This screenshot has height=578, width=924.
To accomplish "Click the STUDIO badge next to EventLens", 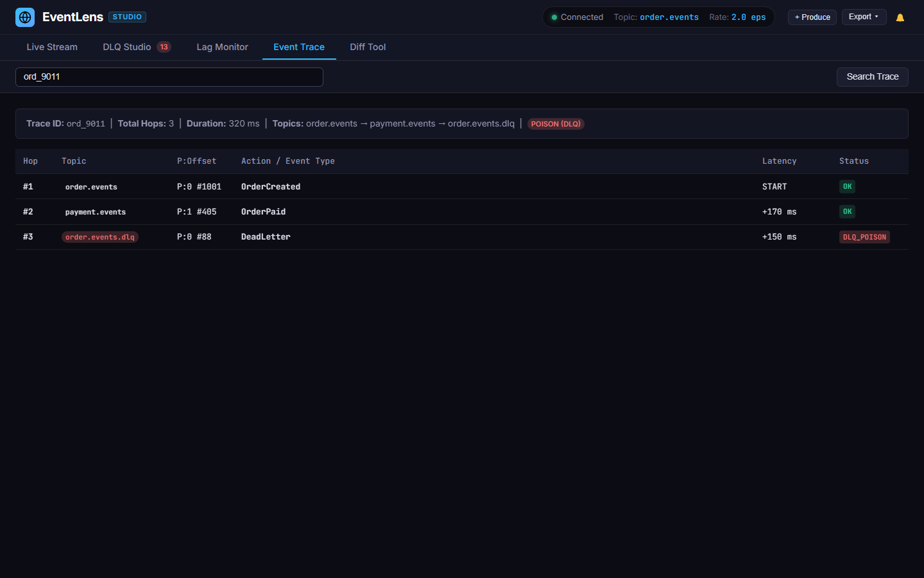I will click(127, 17).
